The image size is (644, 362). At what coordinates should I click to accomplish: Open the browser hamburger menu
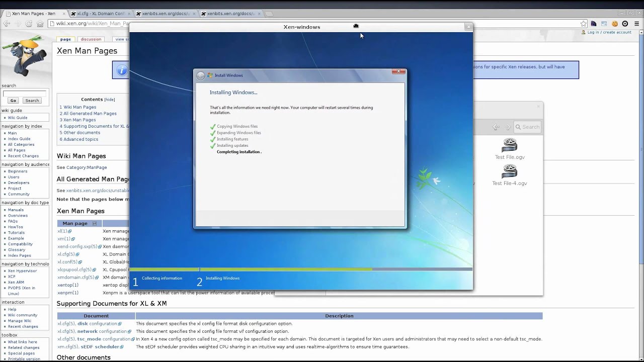(636, 24)
